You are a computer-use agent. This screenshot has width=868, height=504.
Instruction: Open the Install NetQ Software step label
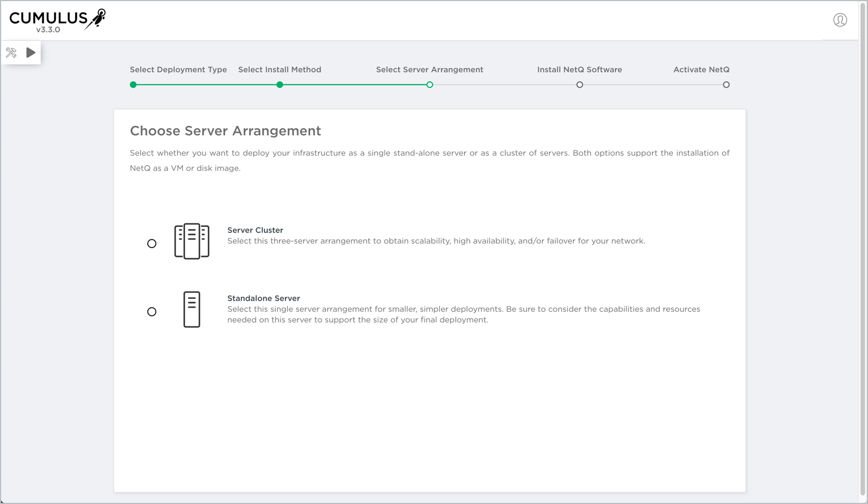579,70
